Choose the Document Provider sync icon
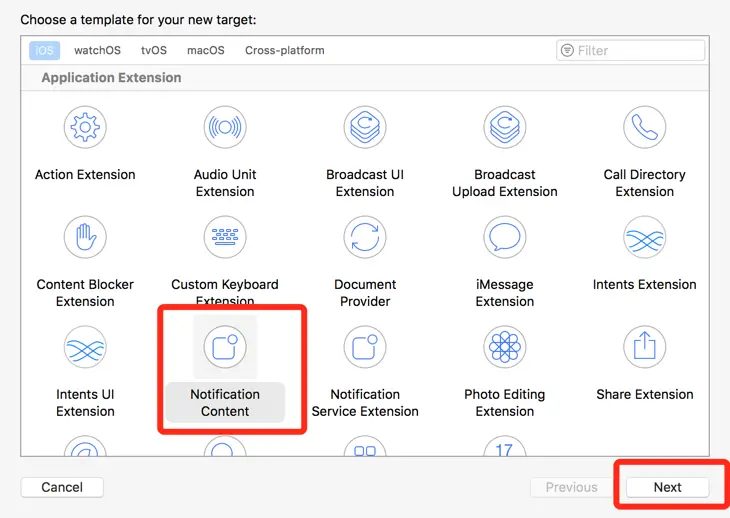The width and height of the screenshot is (730, 518). (365, 237)
